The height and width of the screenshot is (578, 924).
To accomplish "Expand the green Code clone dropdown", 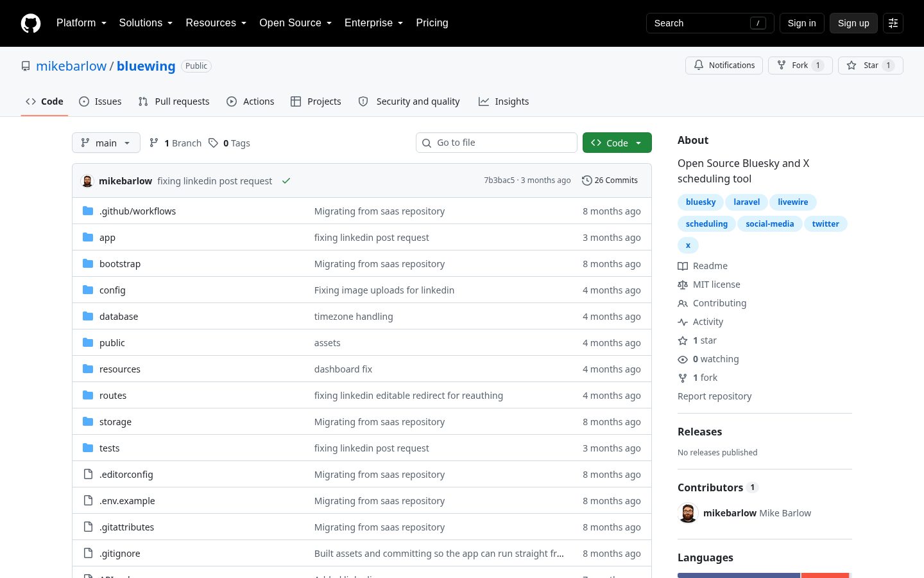I will tap(617, 143).
